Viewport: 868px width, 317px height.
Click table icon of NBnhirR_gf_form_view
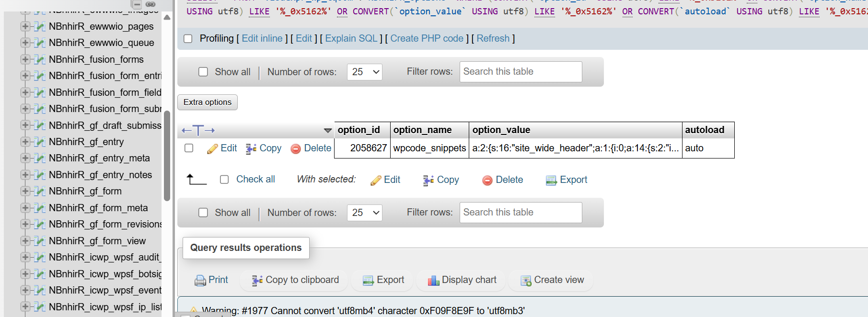[x=40, y=241]
